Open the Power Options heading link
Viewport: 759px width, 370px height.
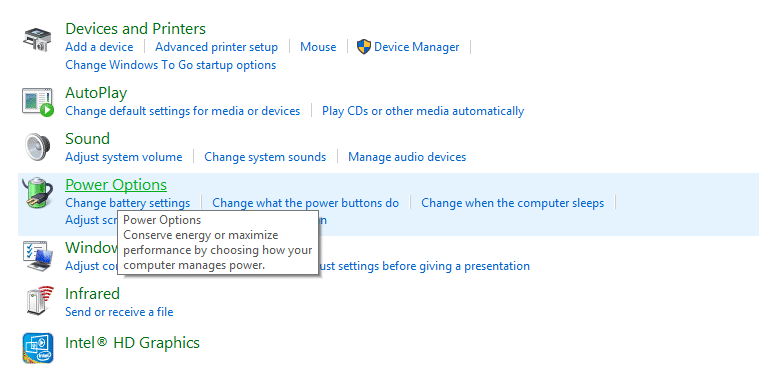coord(116,185)
